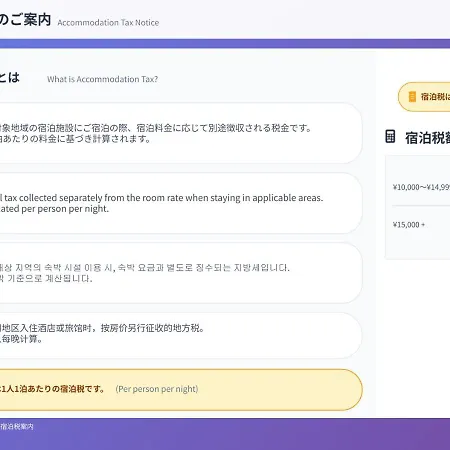The image size is (450, 450).
Task: Click the purple gradient header divider bar
Action: coord(225,44)
